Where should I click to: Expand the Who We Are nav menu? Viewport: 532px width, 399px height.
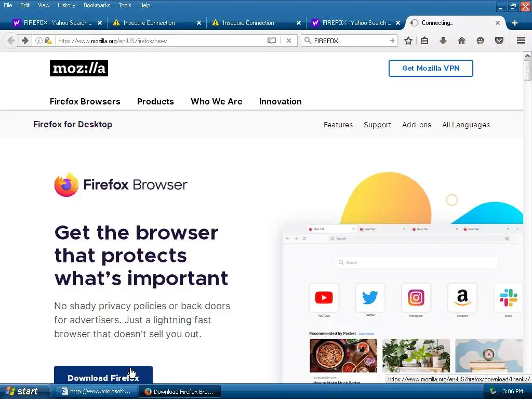click(217, 101)
